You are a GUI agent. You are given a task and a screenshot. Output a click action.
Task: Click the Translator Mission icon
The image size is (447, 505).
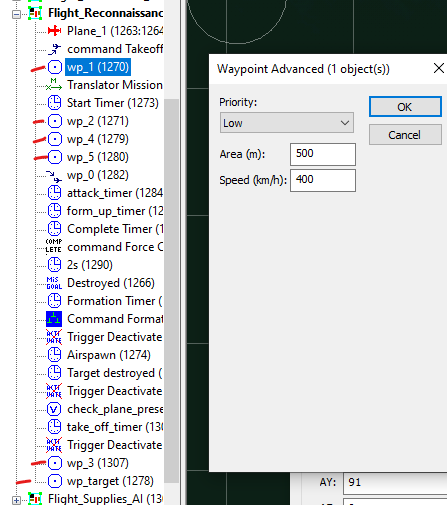[54, 85]
